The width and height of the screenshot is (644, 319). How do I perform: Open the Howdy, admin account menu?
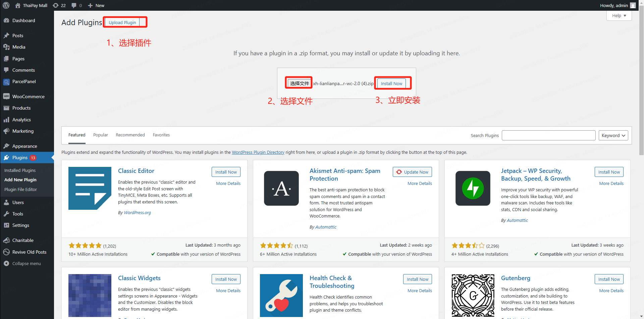tap(618, 5)
